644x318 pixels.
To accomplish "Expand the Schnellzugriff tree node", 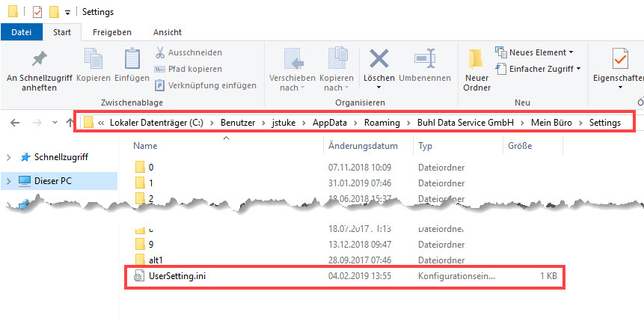I will tap(8, 157).
